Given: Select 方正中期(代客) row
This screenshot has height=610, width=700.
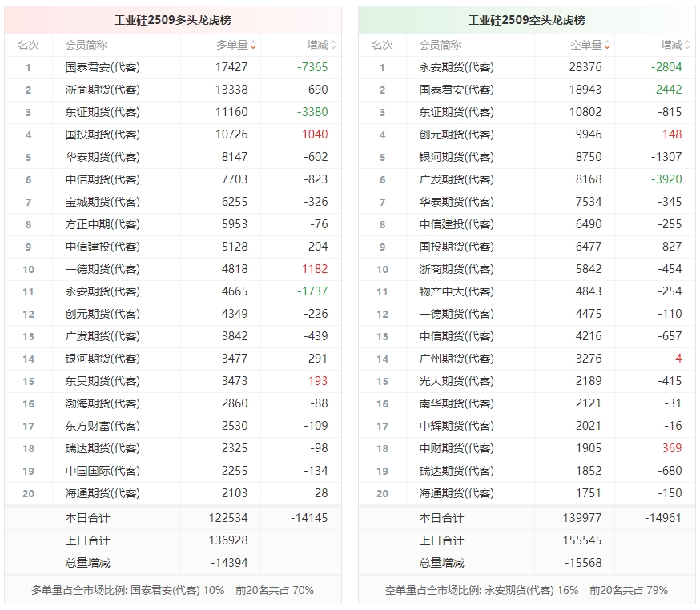Looking at the screenshot, I should (173, 224).
